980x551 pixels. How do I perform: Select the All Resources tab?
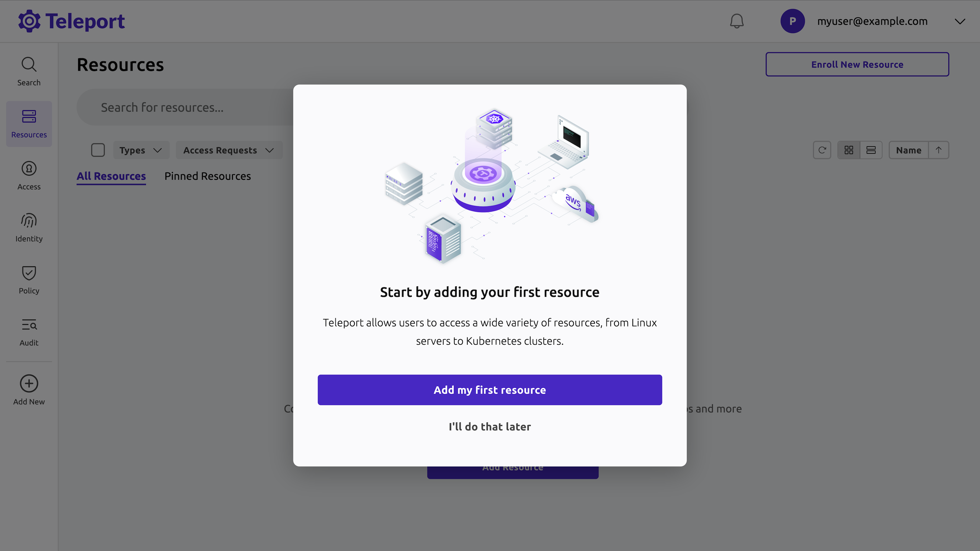[111, 176]
